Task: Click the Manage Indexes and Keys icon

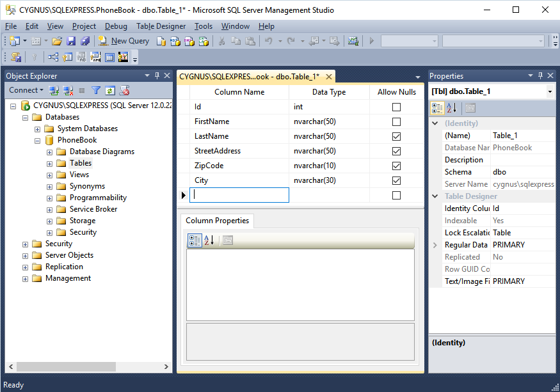Action: click(x=67, y=57)
